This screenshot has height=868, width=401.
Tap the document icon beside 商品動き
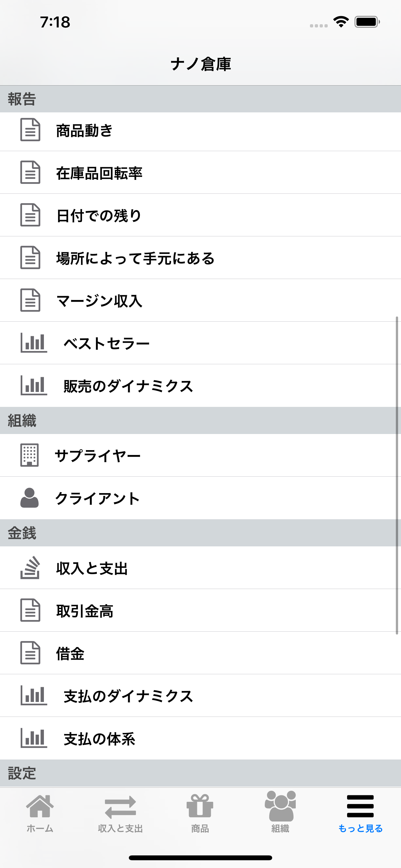click(x=30, y=130)
